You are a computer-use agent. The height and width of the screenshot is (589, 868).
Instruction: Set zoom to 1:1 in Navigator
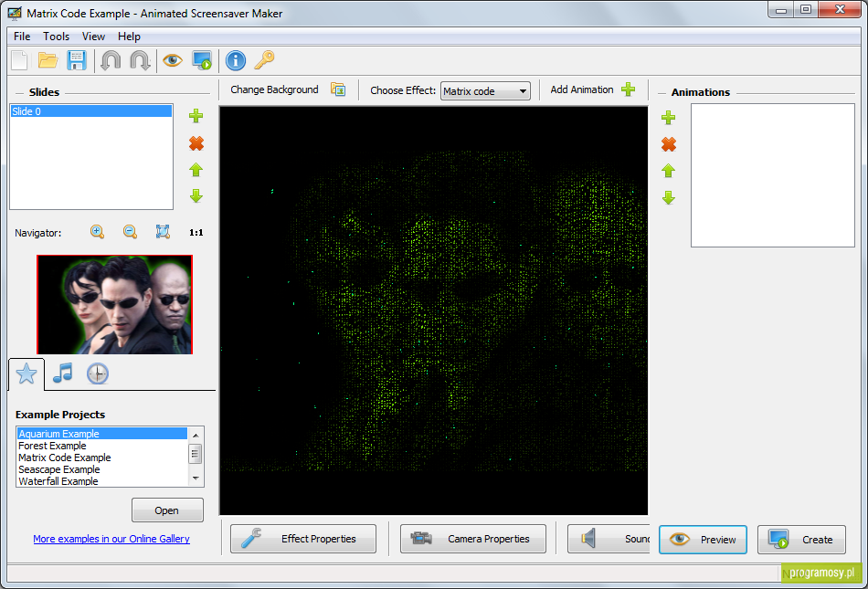[x=196, y=232]
